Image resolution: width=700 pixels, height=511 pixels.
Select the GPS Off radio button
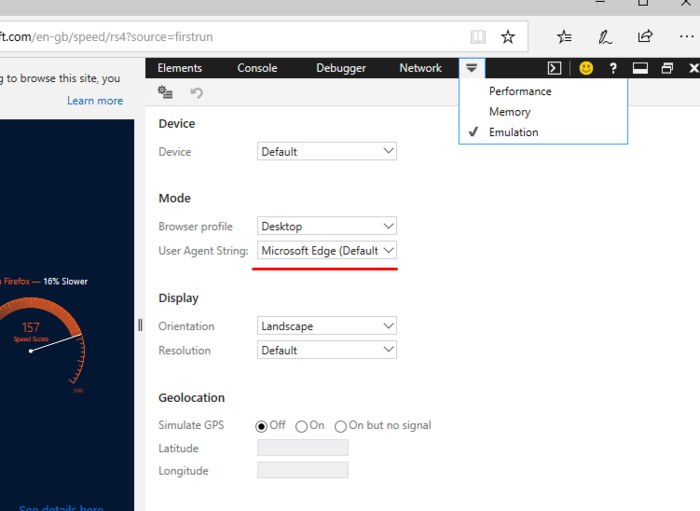[262, 426]
